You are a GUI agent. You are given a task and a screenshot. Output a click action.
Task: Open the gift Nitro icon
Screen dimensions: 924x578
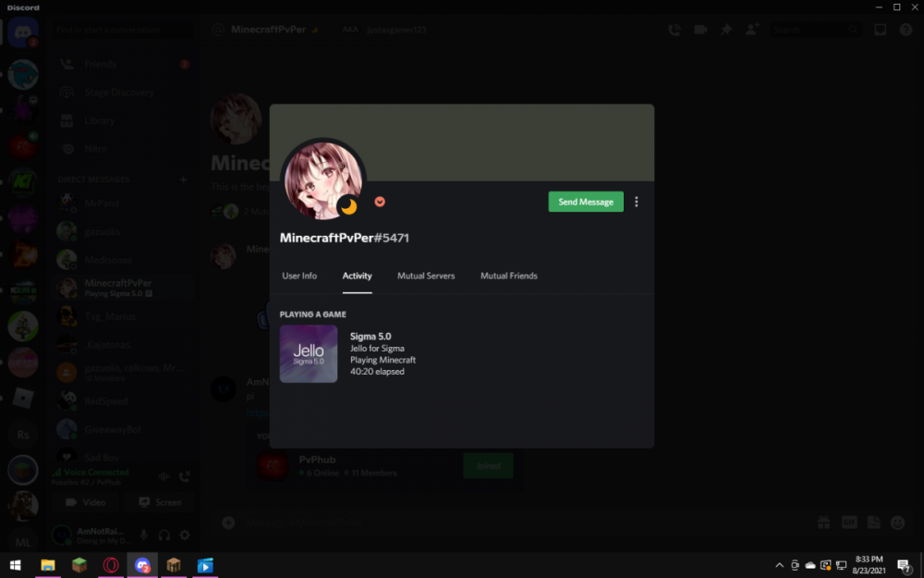[x=824, y=523]
